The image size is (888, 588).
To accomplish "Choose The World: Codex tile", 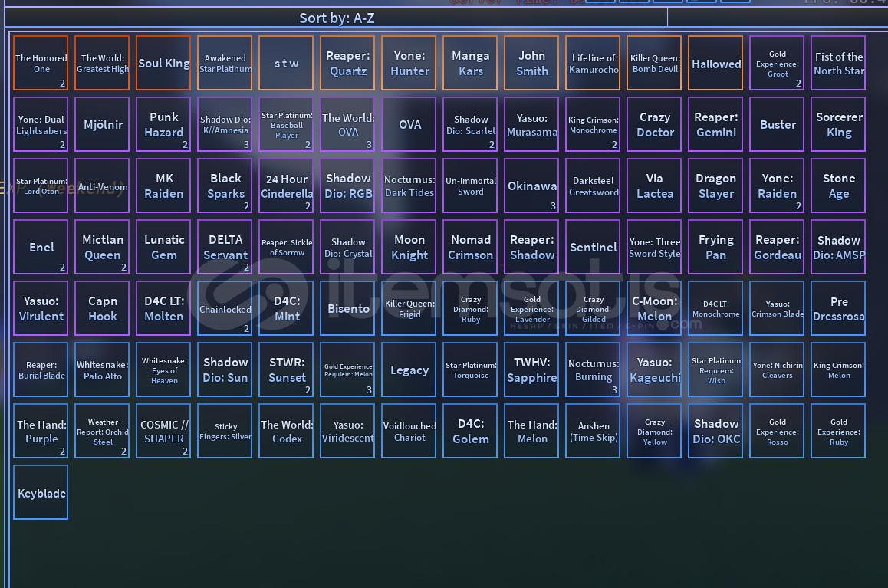I will 286,431.
